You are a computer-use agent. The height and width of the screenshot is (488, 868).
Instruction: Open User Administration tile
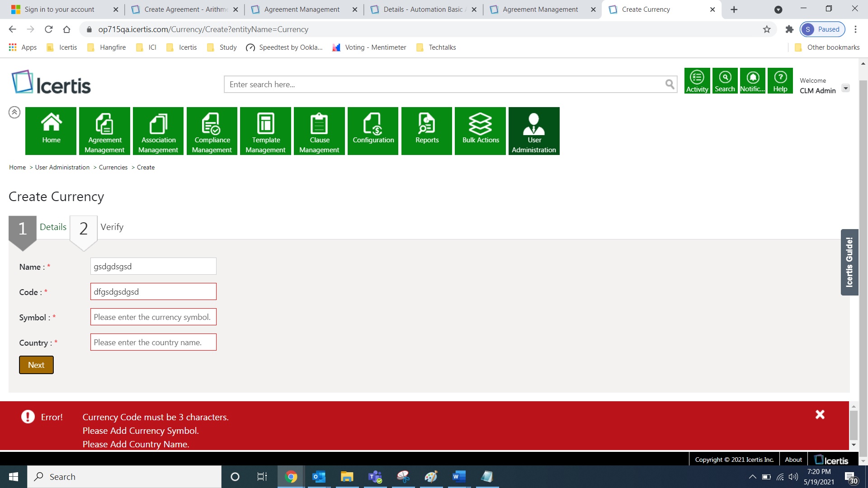[534, 131]
